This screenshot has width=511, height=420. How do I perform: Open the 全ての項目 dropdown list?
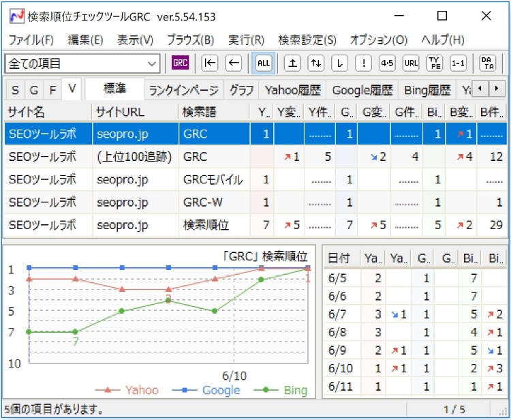point(152,63)
